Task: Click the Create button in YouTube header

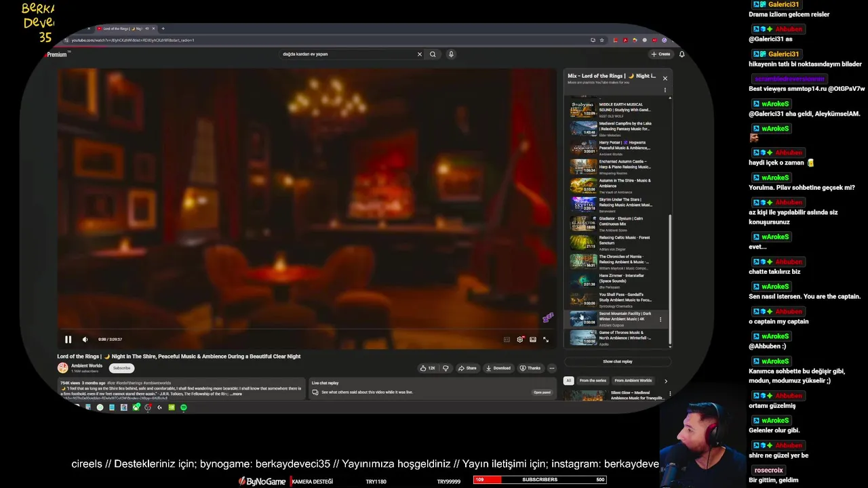Action: (x=660, y=54)
